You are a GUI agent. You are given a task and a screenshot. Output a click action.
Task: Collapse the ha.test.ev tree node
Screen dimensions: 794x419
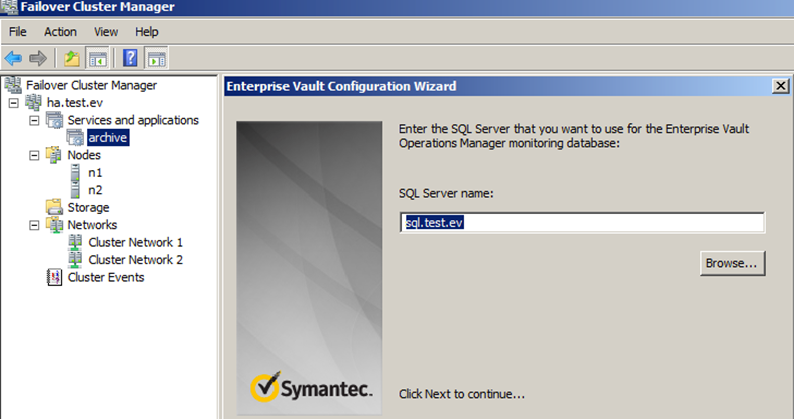14,103
